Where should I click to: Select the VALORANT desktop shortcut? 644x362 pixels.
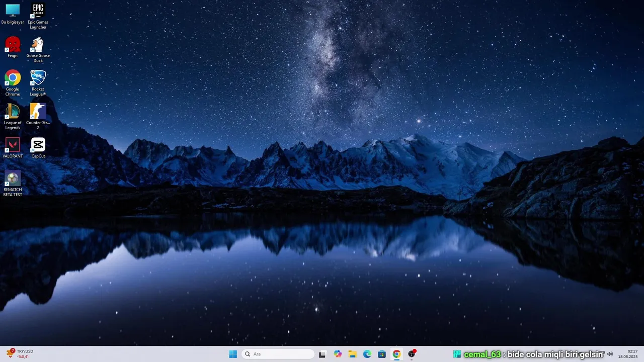[x=13, y=148]
